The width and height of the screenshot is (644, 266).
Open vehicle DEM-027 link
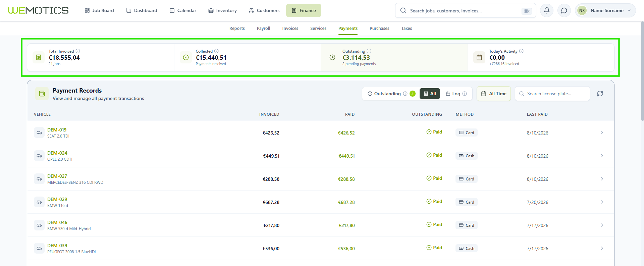57,176
